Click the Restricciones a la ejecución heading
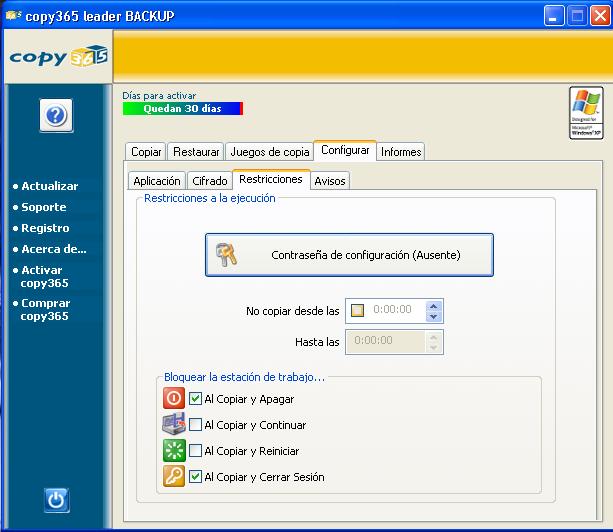This screenshot has width=613, height=532. pos(210,198)
